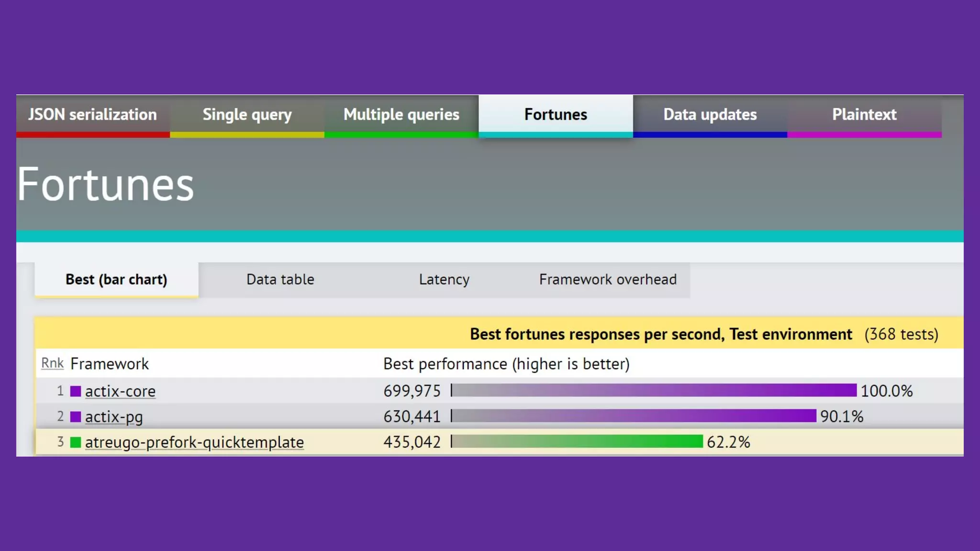Click the purple color square beside actix-pg
The width and height of the screenshot is (980, 551).
(x=76, y=417)
